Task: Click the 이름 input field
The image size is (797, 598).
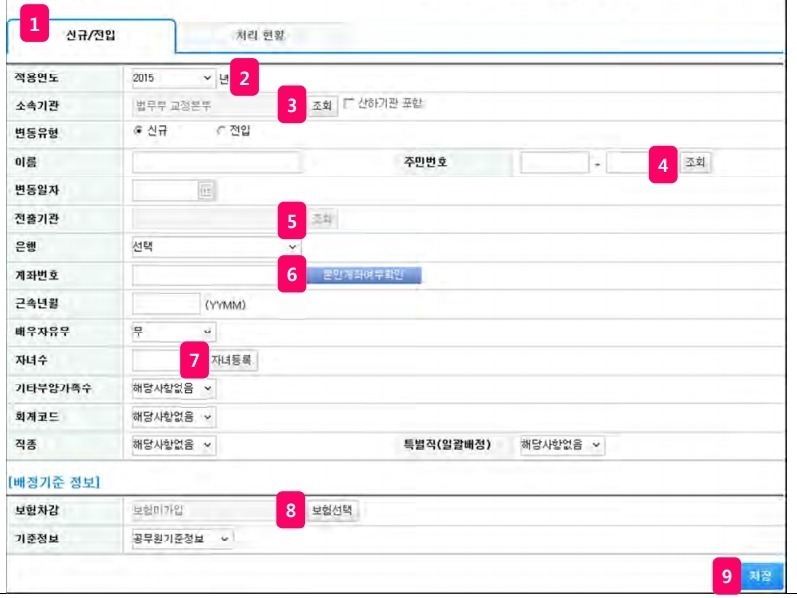Action: [217, 162]
